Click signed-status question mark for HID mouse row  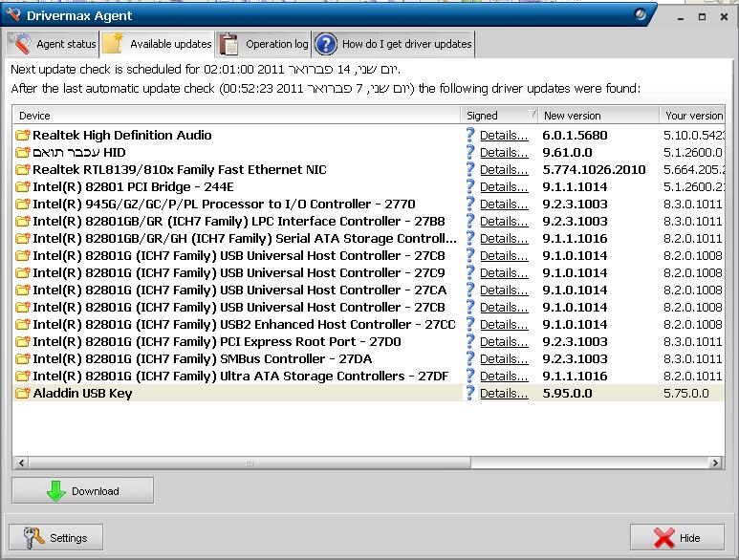[x=470, y=152]
